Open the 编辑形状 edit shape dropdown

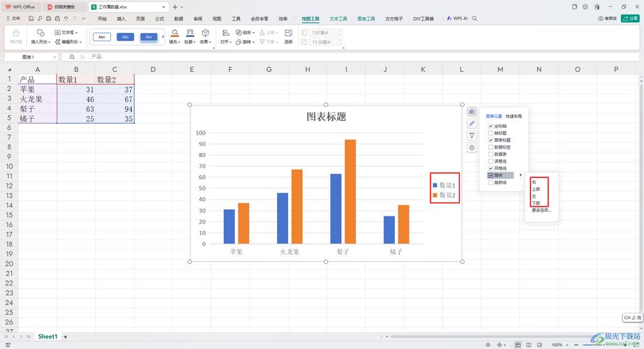pos(68,42)
